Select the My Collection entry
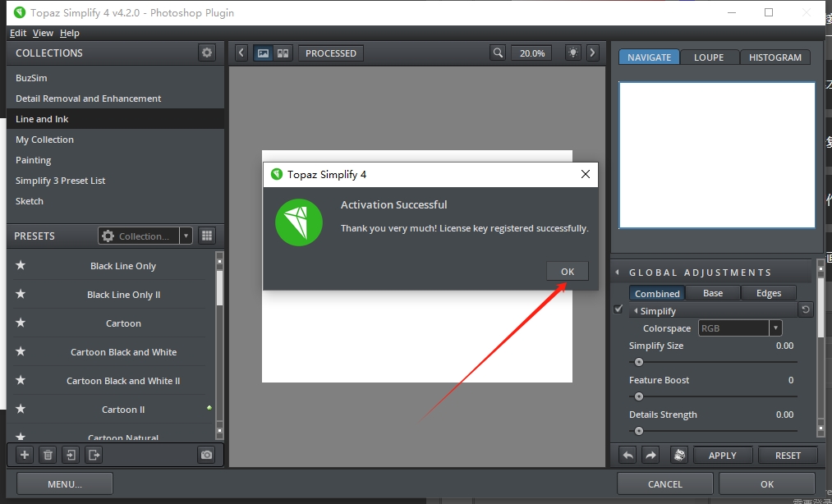Viewport: 832px width, 504px height. 115,140
